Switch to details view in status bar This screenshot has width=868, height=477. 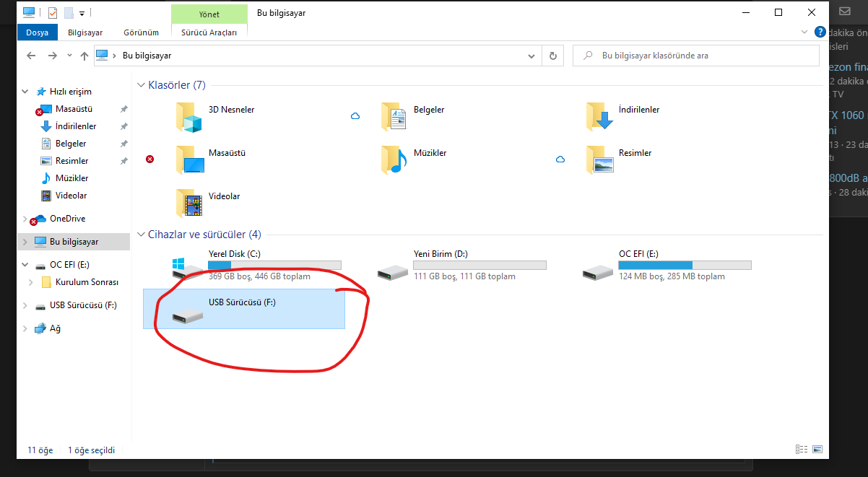(x=801, y=449)
